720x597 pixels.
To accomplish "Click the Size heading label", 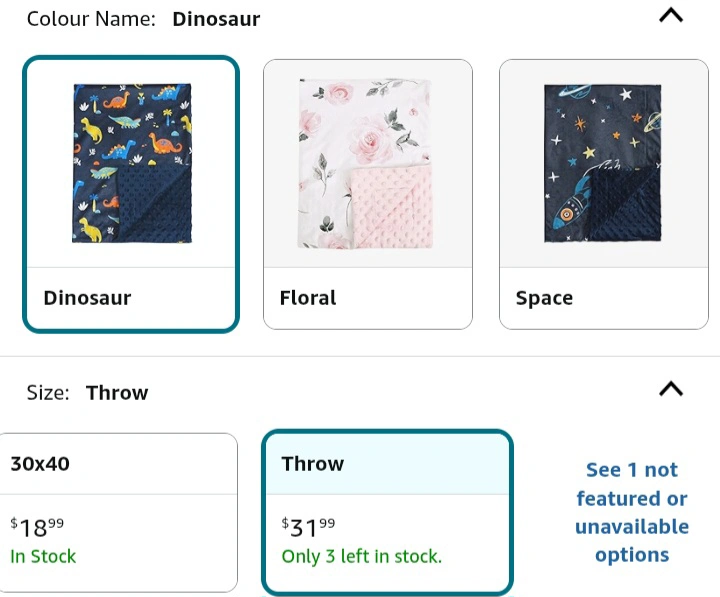I will point(47,393).
